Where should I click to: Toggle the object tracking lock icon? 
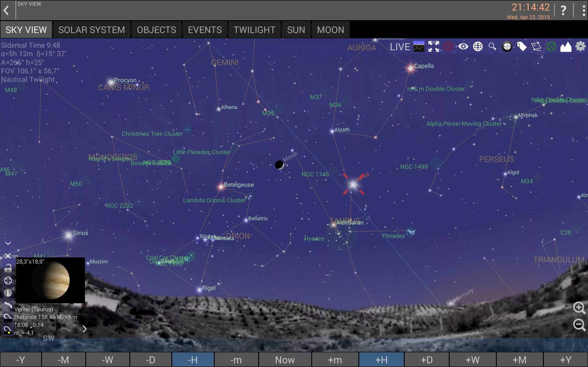pos(8,268)
